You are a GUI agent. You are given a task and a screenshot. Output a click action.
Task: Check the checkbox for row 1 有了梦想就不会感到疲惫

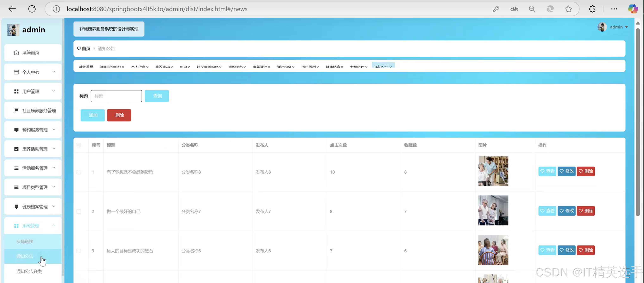[x=79, y=172]
